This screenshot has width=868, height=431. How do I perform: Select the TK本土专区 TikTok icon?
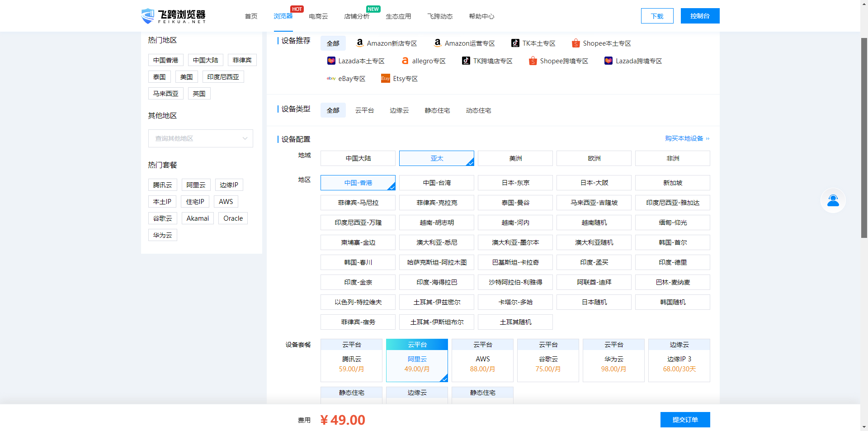tap(515, 43)
